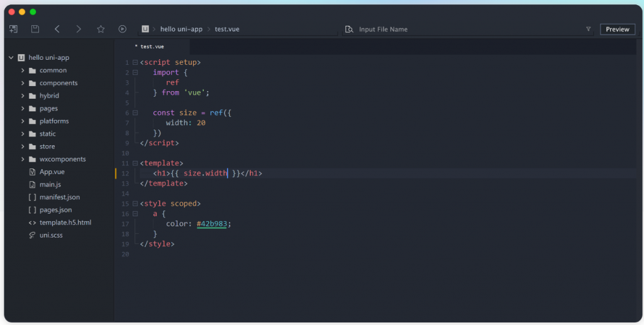
Task: Fold the template block at line 11
Action: click(135, 163)
